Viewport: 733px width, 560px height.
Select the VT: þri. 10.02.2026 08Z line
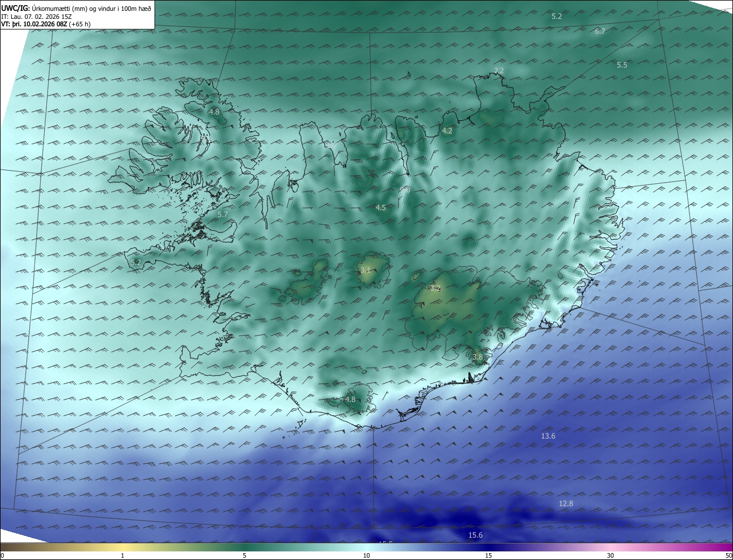click(x=46, y=24)
